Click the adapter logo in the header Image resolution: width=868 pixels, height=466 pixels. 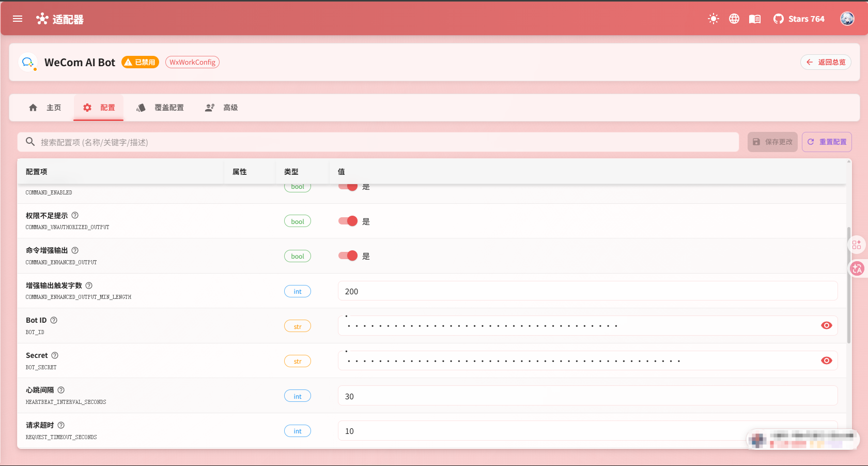(42, 19)
